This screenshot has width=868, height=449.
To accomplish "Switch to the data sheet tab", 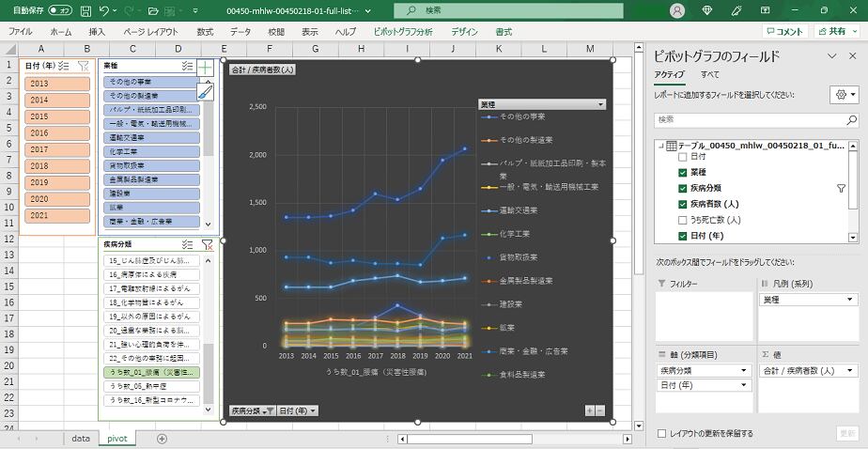I will tap(81, 439).
